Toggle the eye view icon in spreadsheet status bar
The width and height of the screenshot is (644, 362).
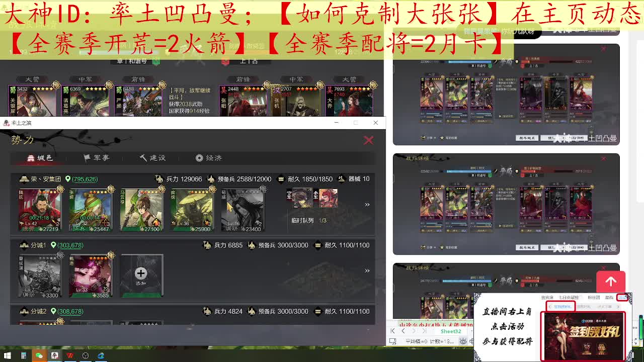pyautogui.click(x=463, y=341)
